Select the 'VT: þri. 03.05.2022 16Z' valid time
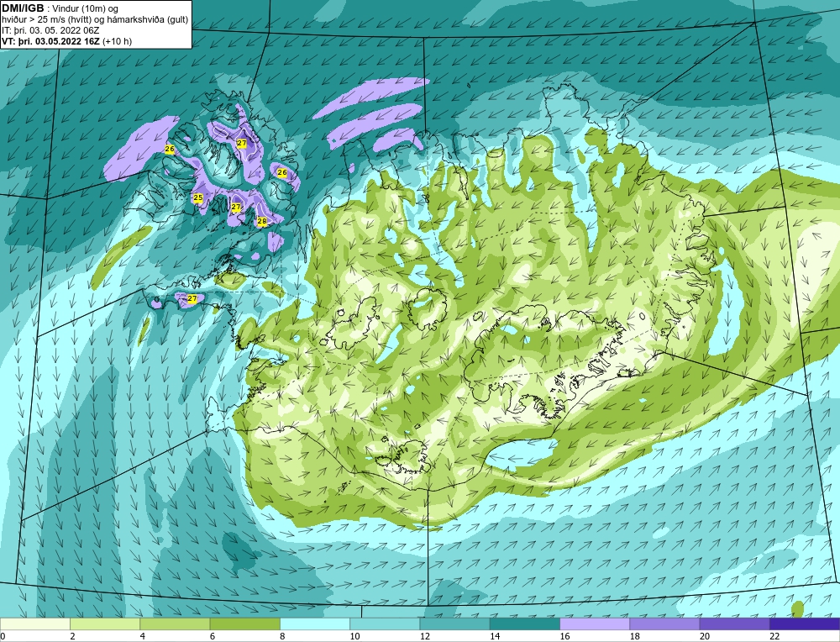The height and width of the screenshot is (642, 840). click(50, 41)
